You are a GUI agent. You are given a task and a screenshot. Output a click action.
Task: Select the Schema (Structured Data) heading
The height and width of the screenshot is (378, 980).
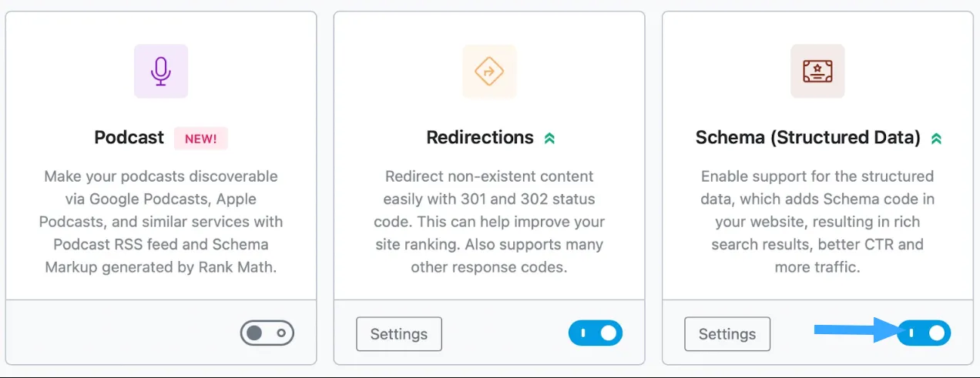point(808,138)
